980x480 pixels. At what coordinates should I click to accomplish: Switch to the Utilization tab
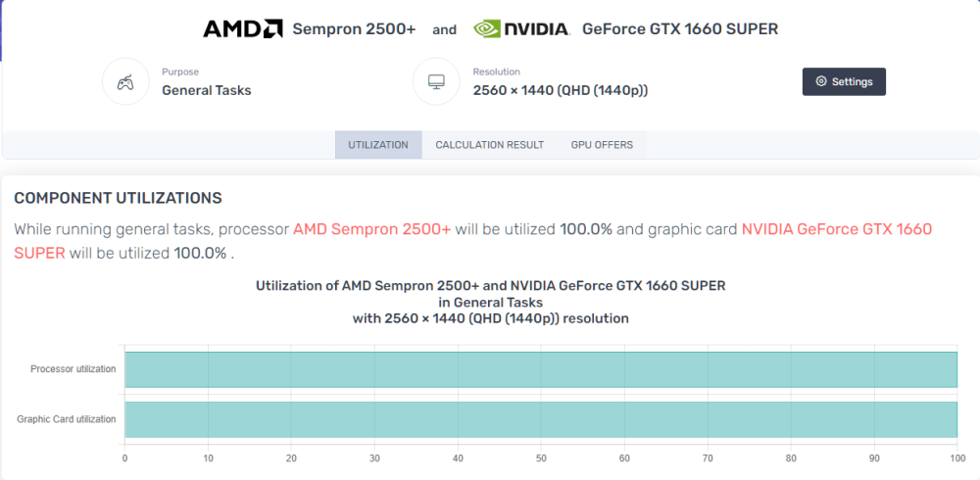click(378, 145)
